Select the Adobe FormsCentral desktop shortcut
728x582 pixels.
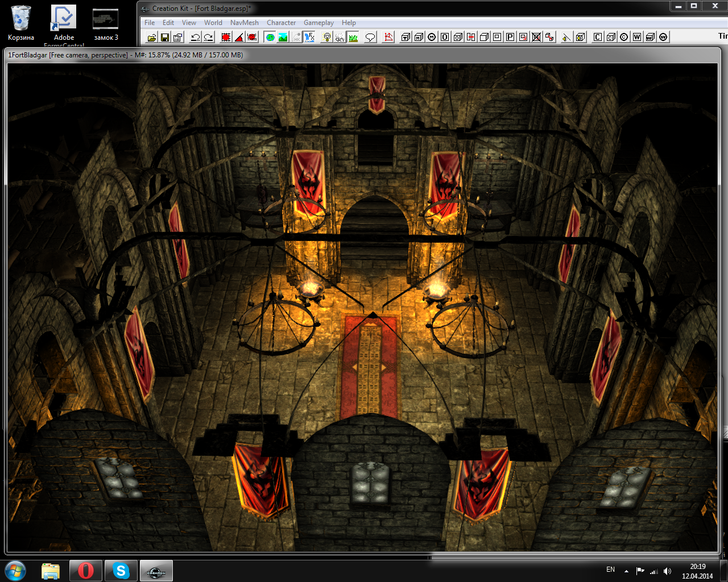[64, 26]
